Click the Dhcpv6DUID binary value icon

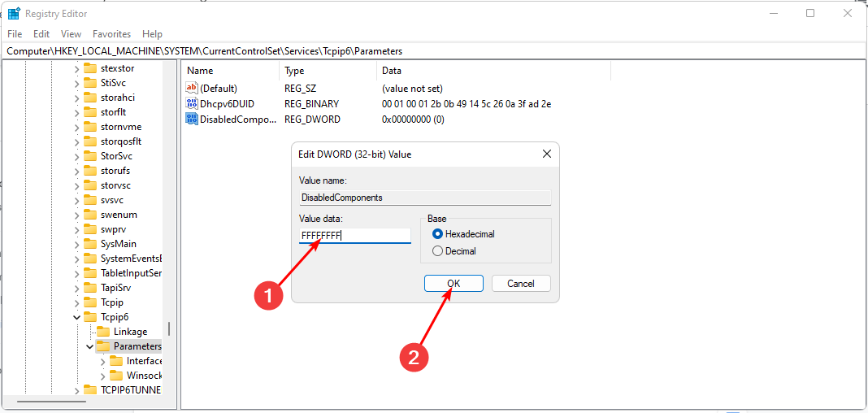pos(192,104)
